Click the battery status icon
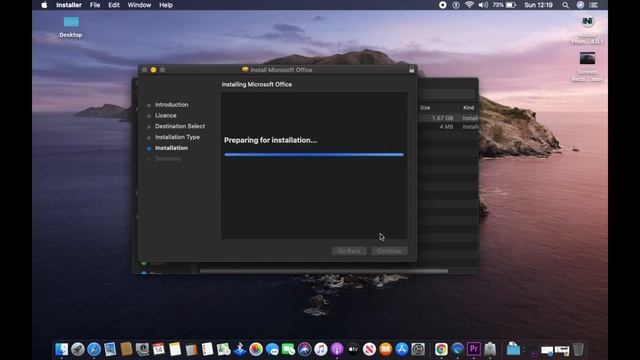The image size is (640, 360). point(511,5)
